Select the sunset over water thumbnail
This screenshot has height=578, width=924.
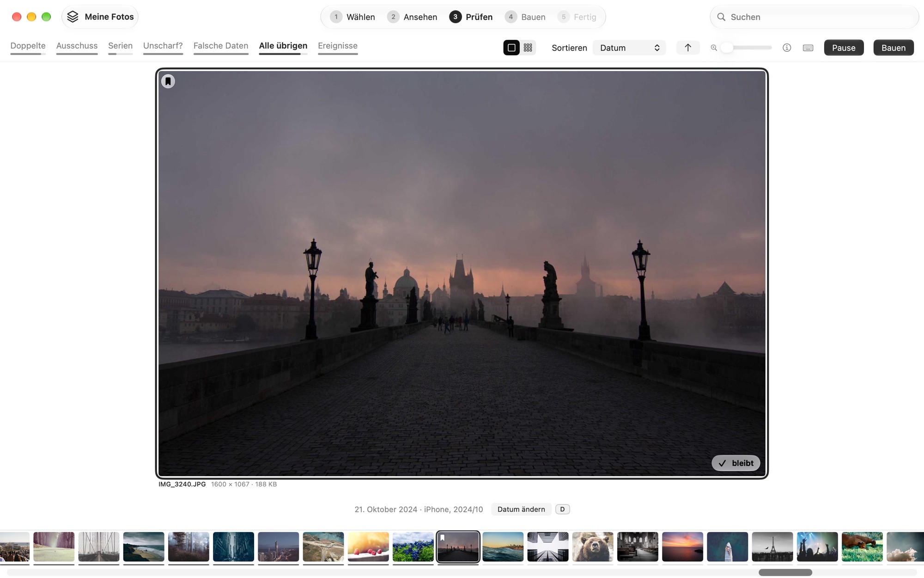[682, 547]
